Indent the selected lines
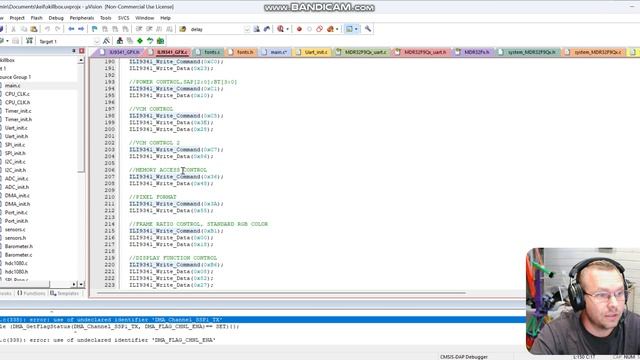The width and height of the screenshot is (640, 360). [x=139, y=29]
